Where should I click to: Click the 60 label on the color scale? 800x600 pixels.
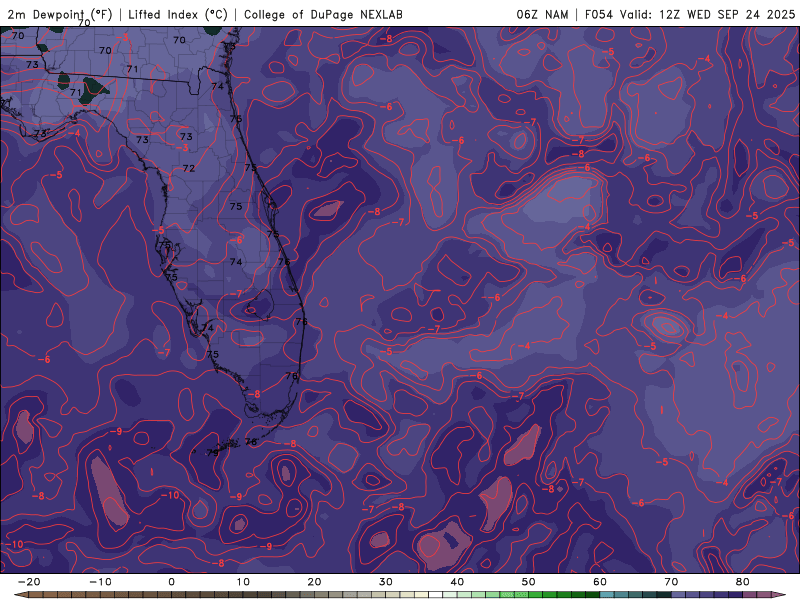pyautogui.click(x=600, y=582)
